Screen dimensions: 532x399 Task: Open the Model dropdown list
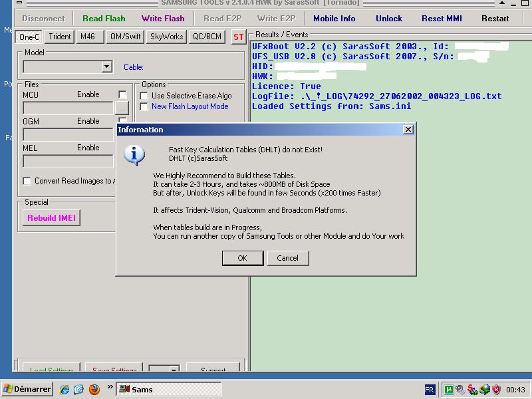click(107, 67)
